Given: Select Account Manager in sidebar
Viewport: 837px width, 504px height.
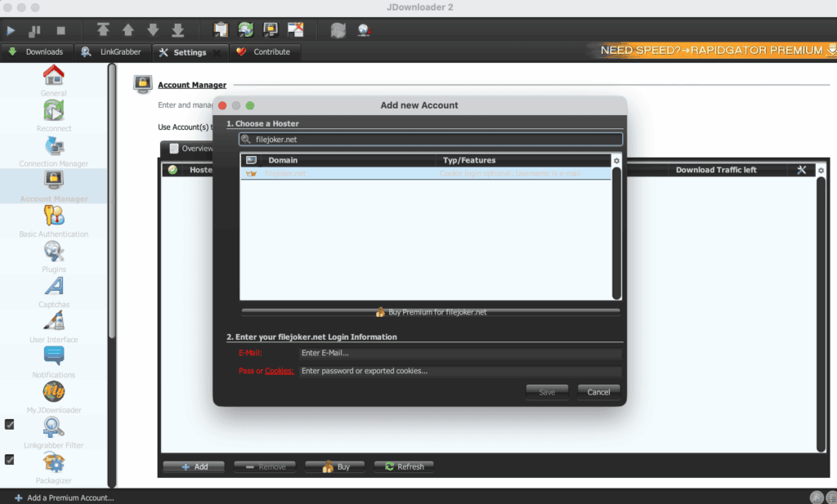Looking at the screenshot, I should [53, 186].
